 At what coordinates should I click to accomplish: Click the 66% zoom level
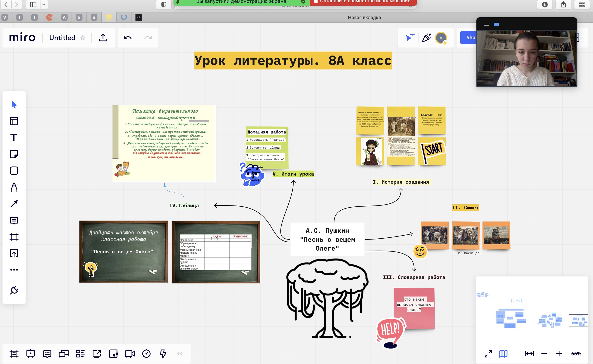pos(576,353)
